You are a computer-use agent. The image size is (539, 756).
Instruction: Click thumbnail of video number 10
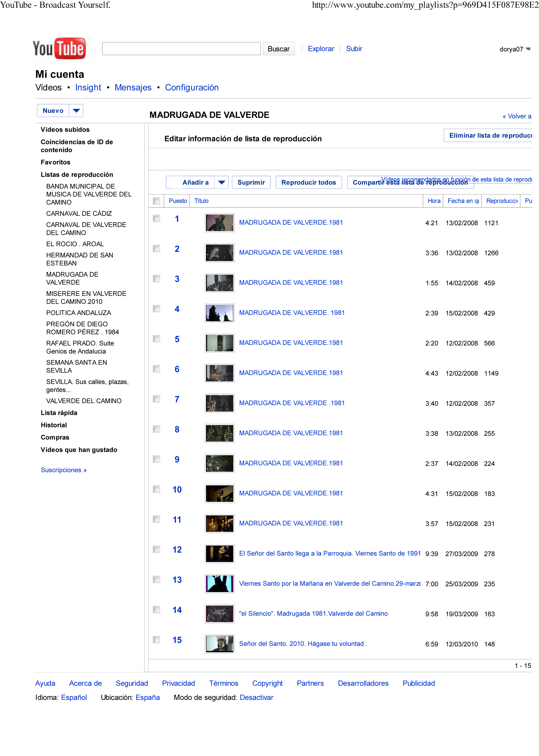pos(219,493)
